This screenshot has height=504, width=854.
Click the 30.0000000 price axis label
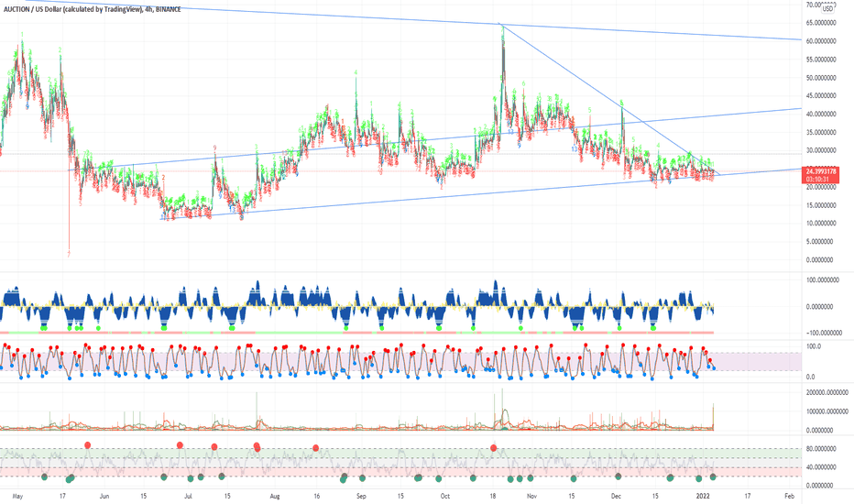tap(821, 151)
